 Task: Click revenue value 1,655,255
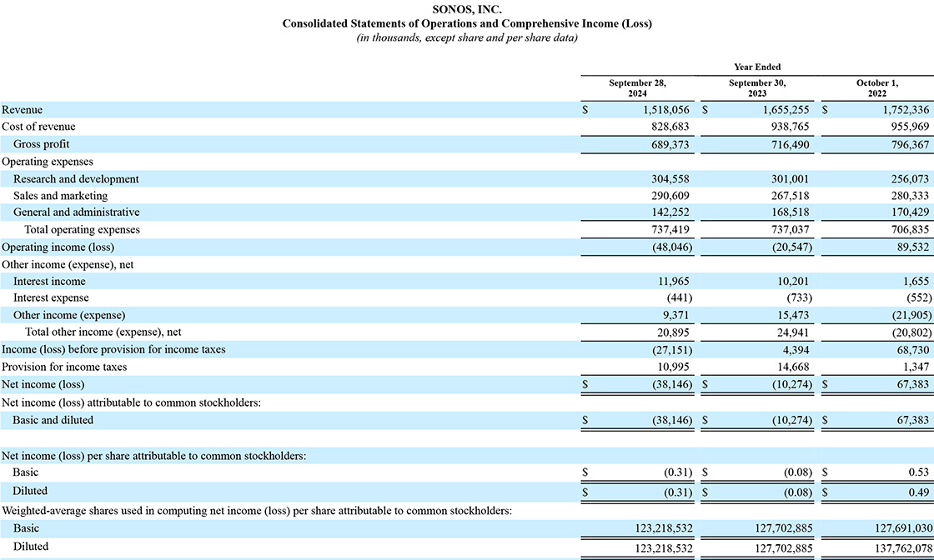tap(786, 110)
